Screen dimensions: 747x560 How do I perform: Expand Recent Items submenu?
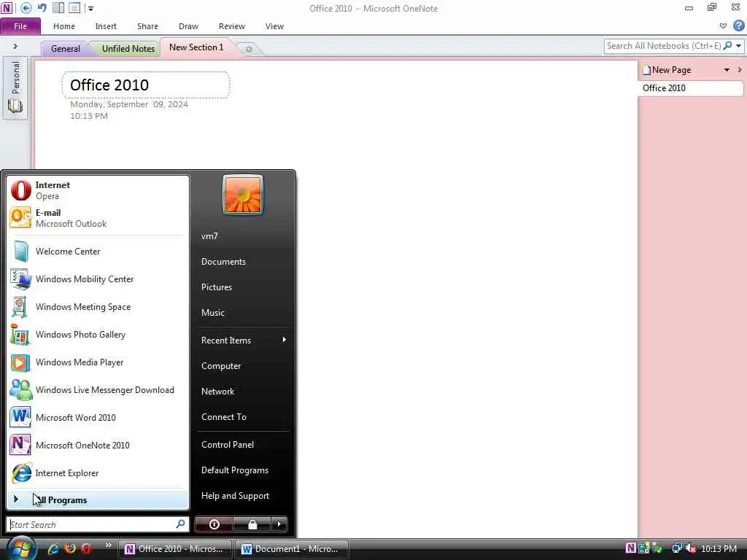243,341
